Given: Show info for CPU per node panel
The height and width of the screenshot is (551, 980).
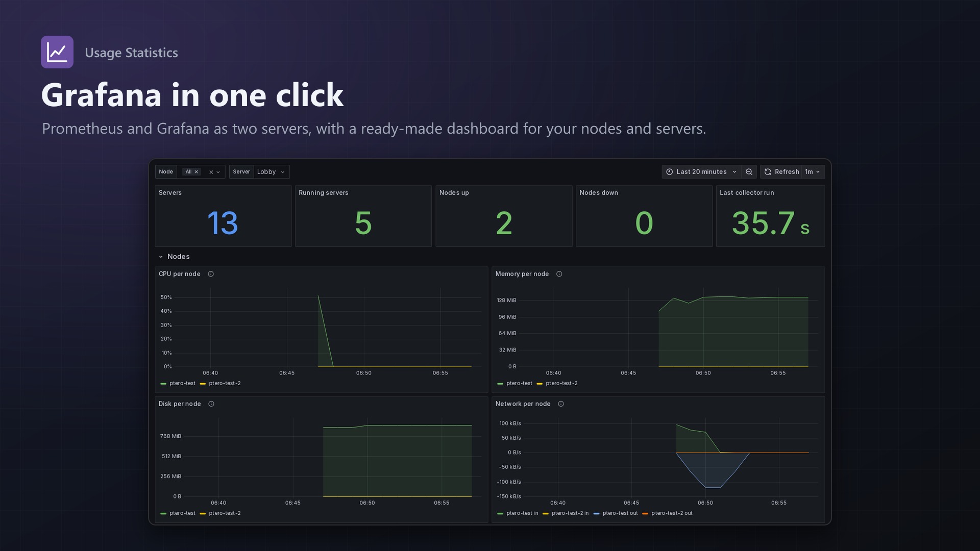Looking at the screenshot, I should pyautogui.click(x=211, y=274).
